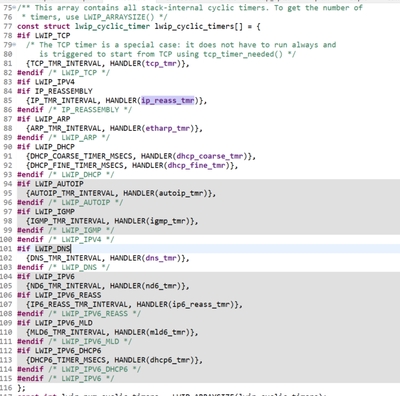This screenshot has width=400, height=396.
Task: Click lwip_cyclic_timers[] array name on line 77
Action: (199, 26)
